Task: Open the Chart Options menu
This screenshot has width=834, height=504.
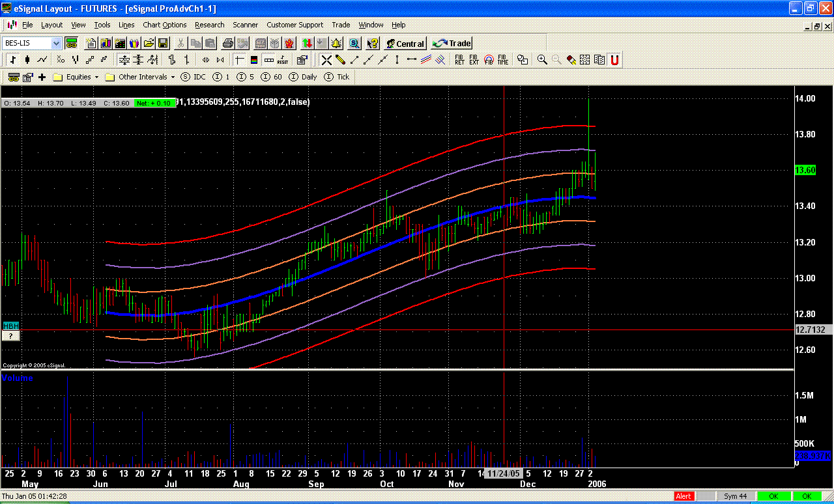Action: tap(164, 25)
